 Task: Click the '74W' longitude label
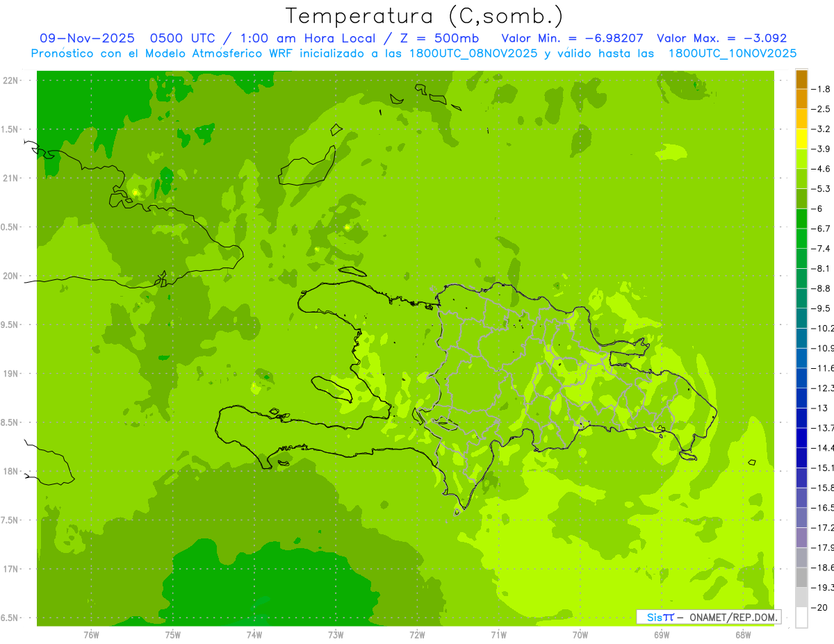(x=254, y=635)
